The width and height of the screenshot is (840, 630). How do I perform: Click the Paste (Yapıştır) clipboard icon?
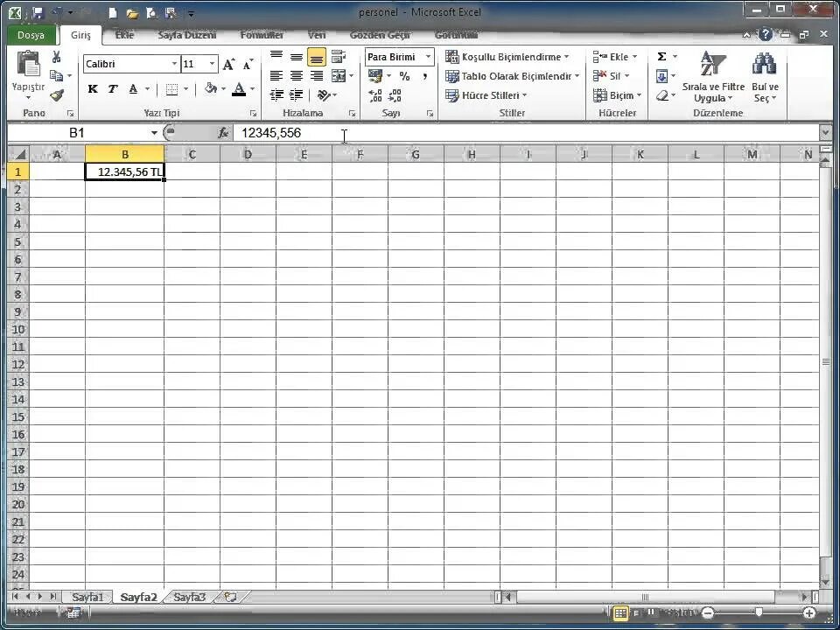point(28,64)
